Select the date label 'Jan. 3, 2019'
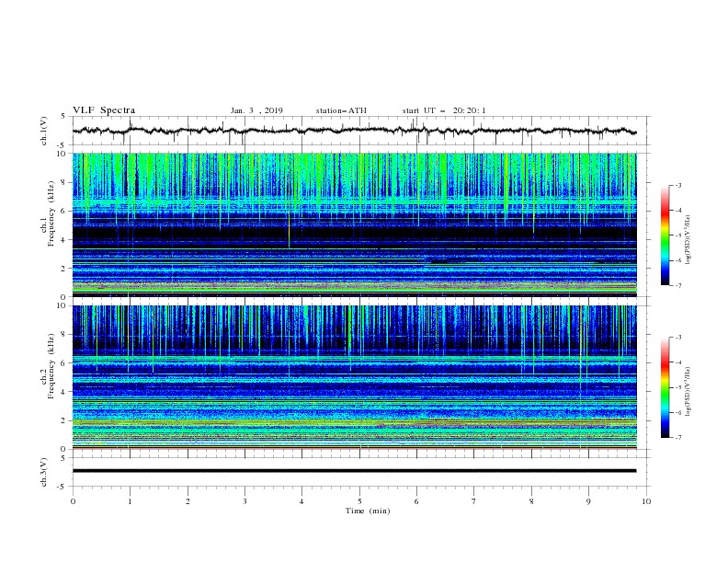The height and width of the screenshot is (563, 728). (256, 110)
